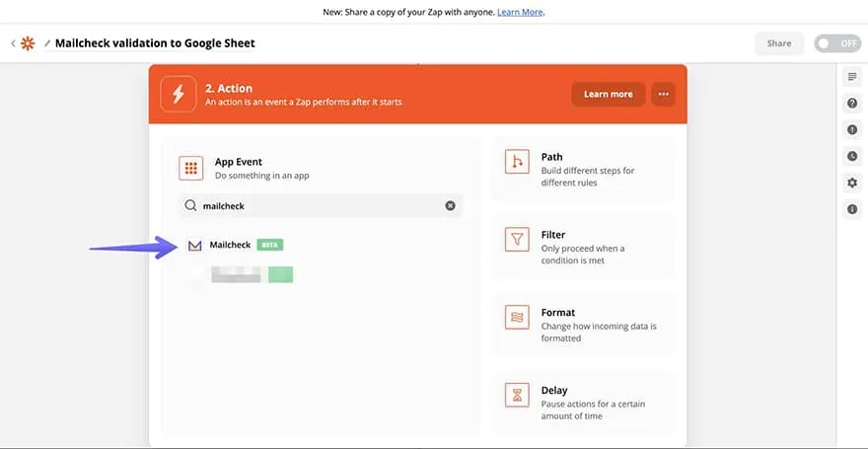The image size is (868, 449).
Task: Clear the search with the X icon
Action: (451, 206)
